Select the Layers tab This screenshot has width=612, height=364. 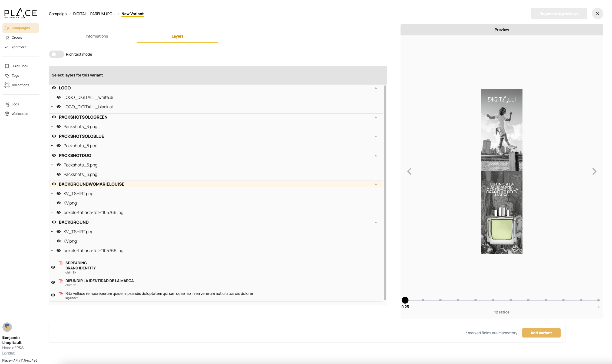pyautogui.click(x=177, y=36)
